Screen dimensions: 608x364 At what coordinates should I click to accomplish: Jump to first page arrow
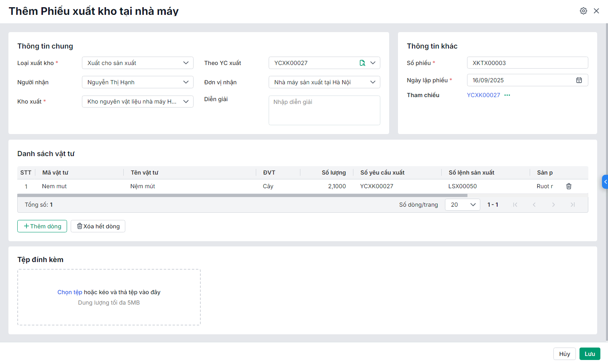pyautogui.click(x=515, y=205)
